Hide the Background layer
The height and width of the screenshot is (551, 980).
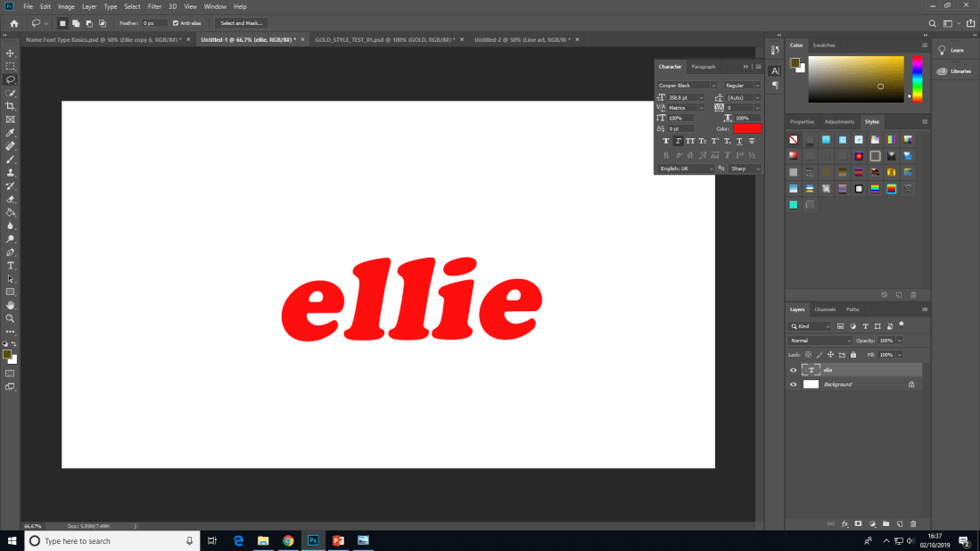pyautogui.click(x=793, y=384)
